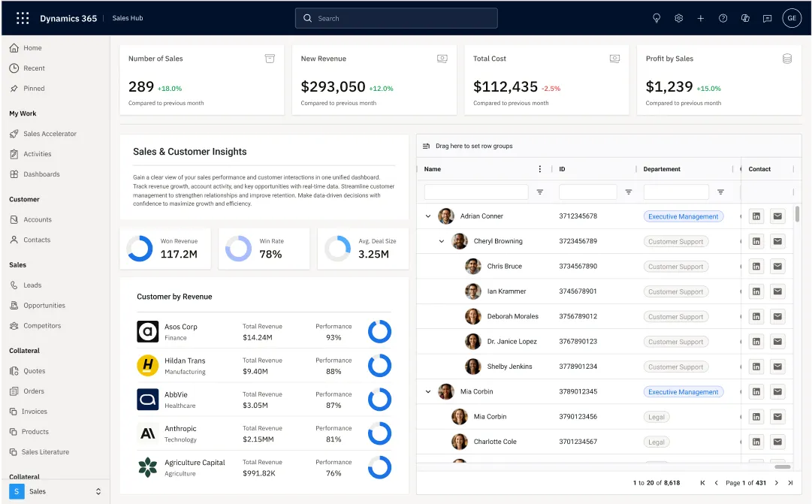
Task: Open the filter for the ID column
Action: (x=628, y=192)
